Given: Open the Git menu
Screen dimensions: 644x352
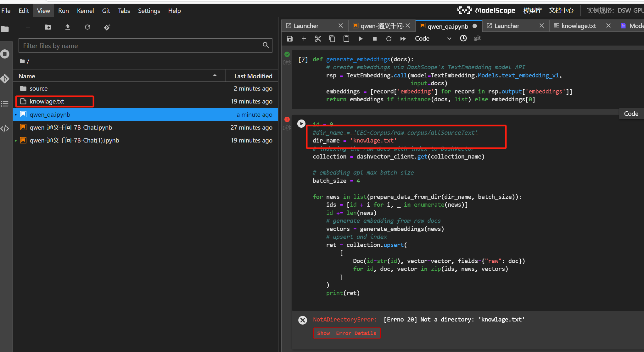Looking at the screenshot, I should (106, 11).
